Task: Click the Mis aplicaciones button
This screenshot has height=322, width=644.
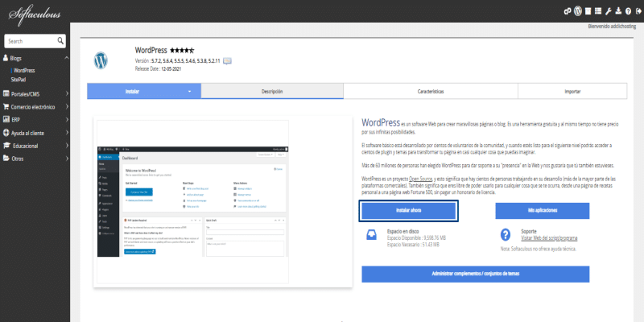Action: tap(542, 211)
